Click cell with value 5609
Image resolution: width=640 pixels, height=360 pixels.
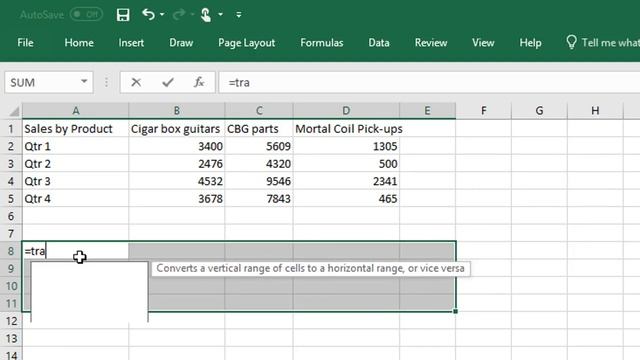[259, 146]
